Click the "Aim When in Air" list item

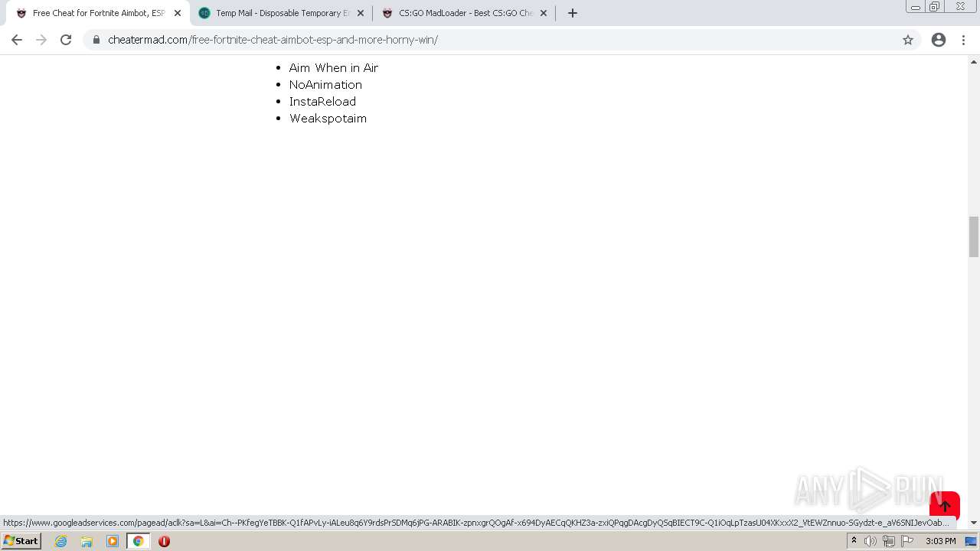click(x=334, y=67)
